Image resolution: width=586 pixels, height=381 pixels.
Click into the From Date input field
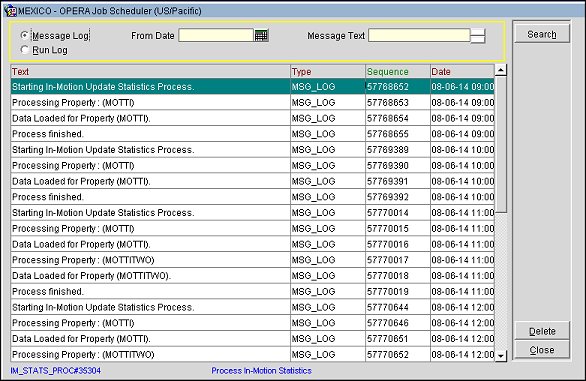click(216, 36)
